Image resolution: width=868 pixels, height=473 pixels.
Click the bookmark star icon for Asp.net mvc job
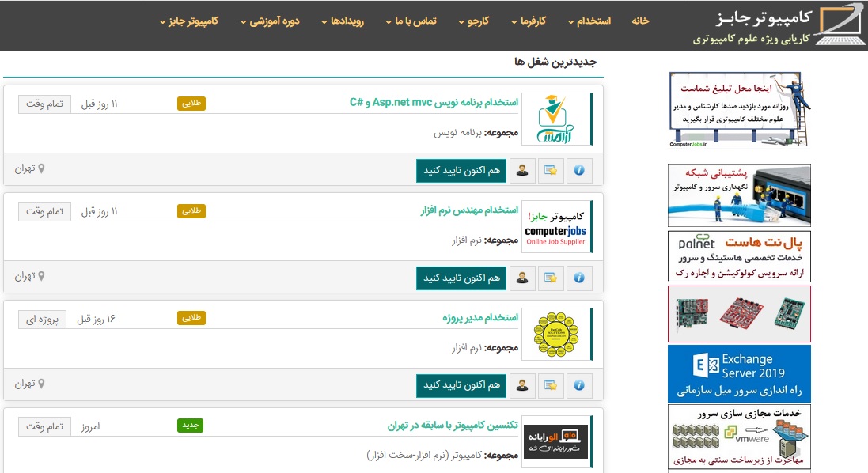[551, 170]
